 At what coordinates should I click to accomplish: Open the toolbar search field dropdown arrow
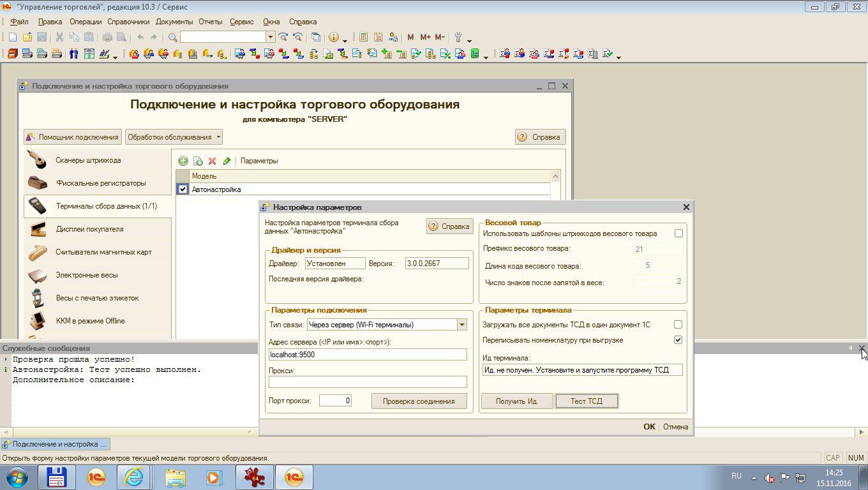coord(271,37)
